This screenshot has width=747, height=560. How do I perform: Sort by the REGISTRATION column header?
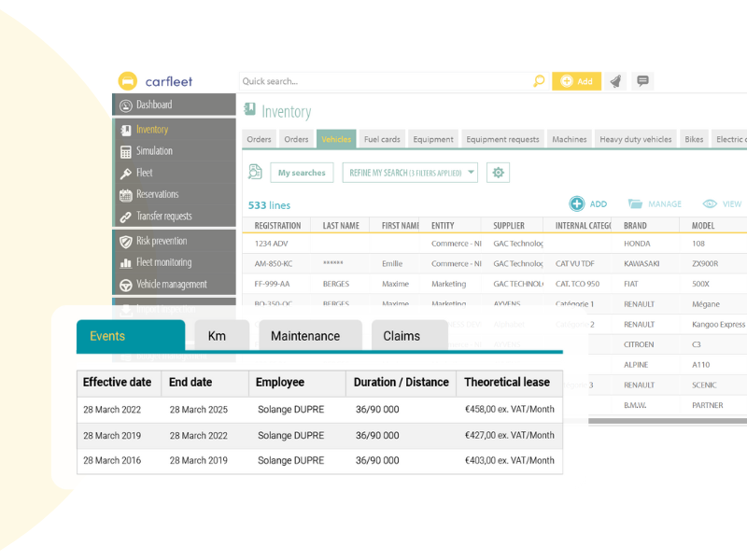(x=277, y=226)
